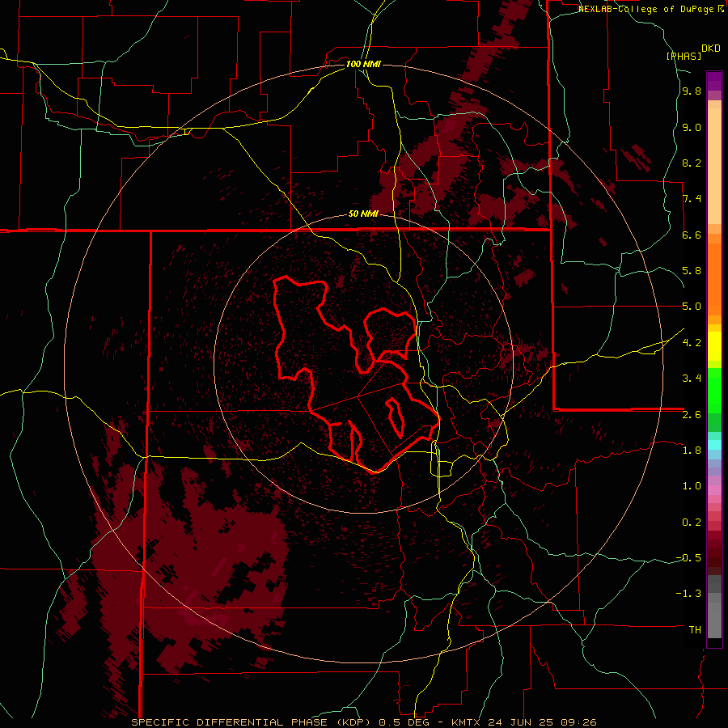Viewport: 728px width, 728px height.
Task: Select the 5.8 value on the scale
Action: (x=692, y=271)
